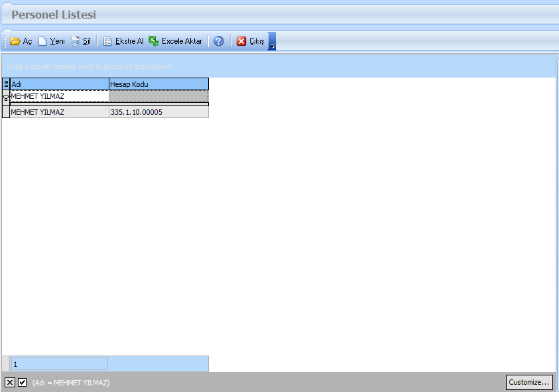
Task: Click the empty Hesap Kodu filter cell
Action: tap(158, 96)
